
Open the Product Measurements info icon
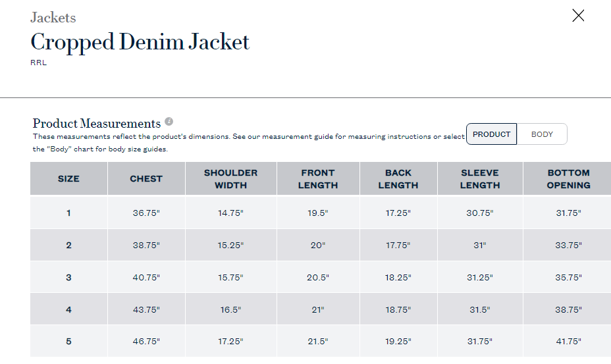coord(169,121)
